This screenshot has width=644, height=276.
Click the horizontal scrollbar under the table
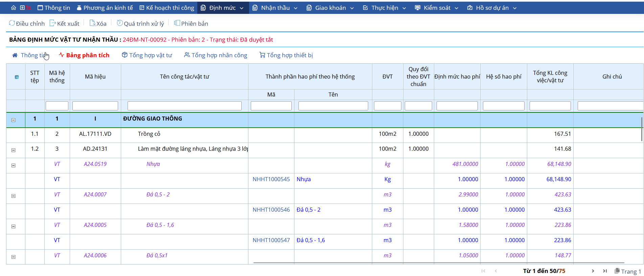click(439, 263)
